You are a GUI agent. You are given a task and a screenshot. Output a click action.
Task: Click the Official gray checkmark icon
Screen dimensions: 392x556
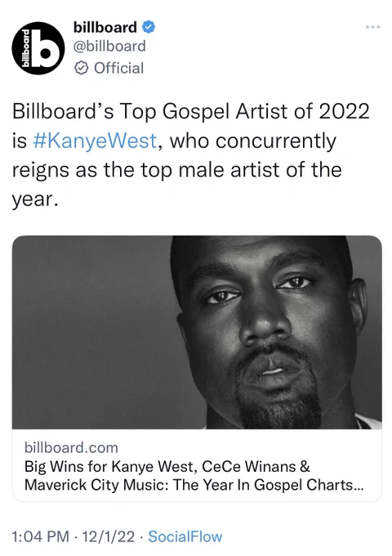pyautogui.click(x=82, y=68)
